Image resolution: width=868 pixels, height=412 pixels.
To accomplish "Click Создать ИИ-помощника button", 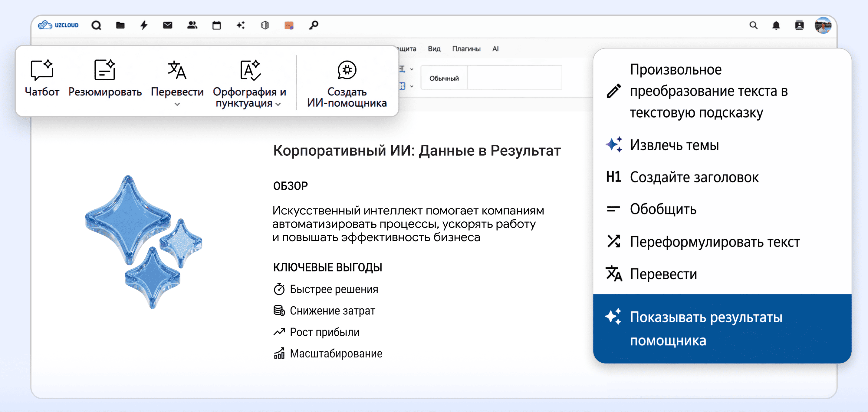I will [347, 83].
